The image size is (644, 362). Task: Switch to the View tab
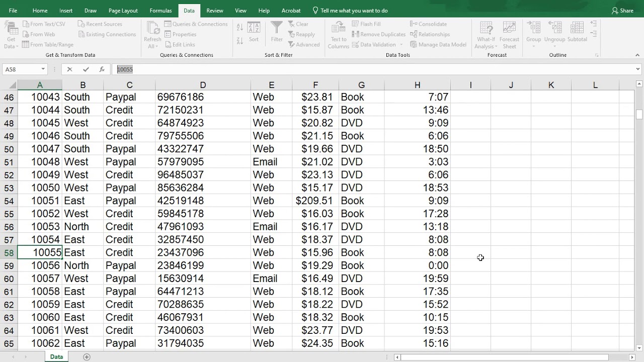[240, 11]
